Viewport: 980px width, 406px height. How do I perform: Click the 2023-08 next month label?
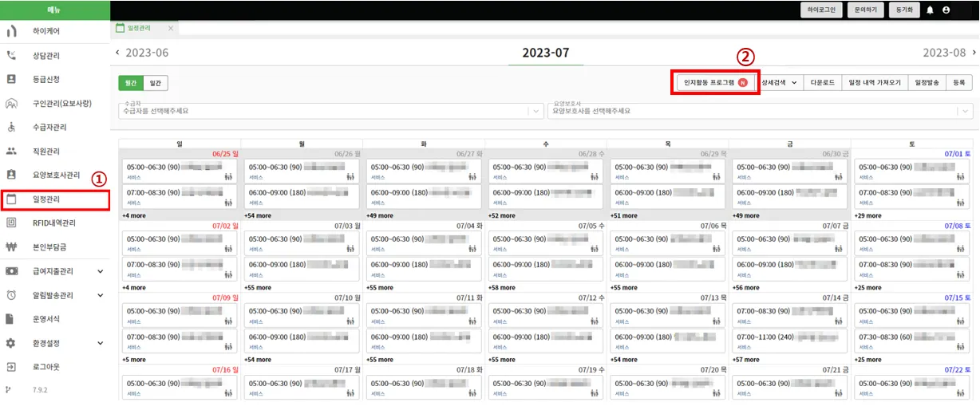(945, 53)
